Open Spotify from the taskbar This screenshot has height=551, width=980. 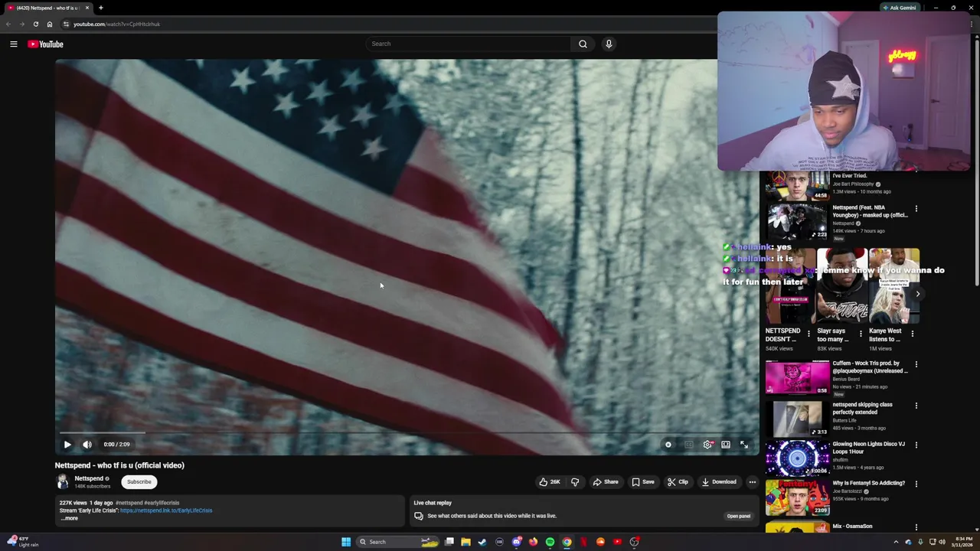tap(550, 542)
